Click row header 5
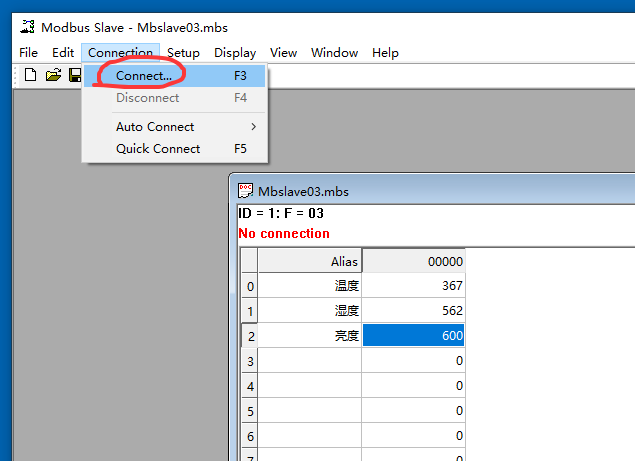The width and height of the screenshot is (635, 461). (x=250, y=411)
